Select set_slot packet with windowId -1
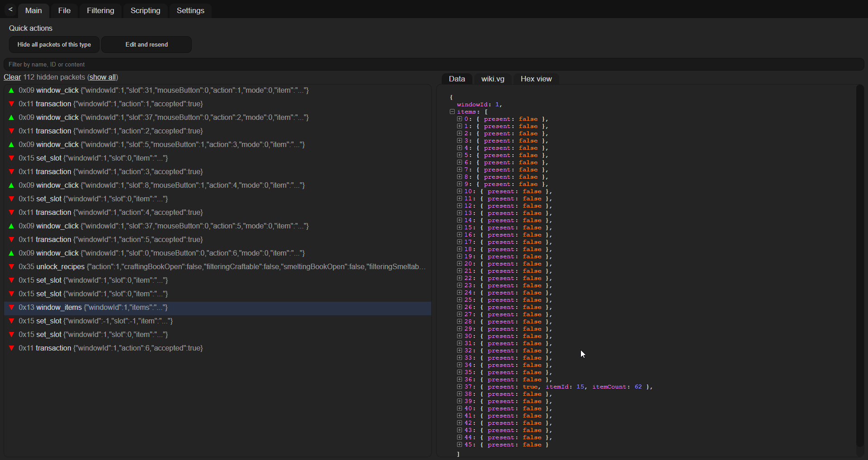This screenshot has height=460, width=868. pyautogui.click(x=217, y=321)
